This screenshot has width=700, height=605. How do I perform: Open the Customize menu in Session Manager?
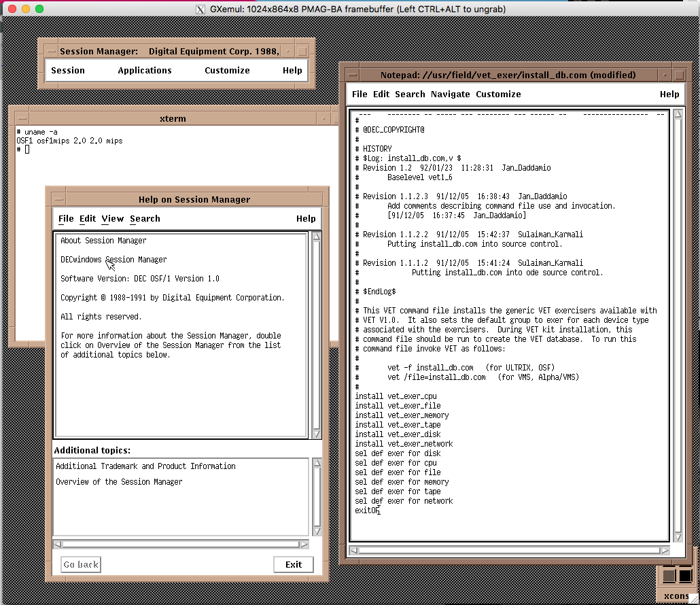[x=227, y=71]
